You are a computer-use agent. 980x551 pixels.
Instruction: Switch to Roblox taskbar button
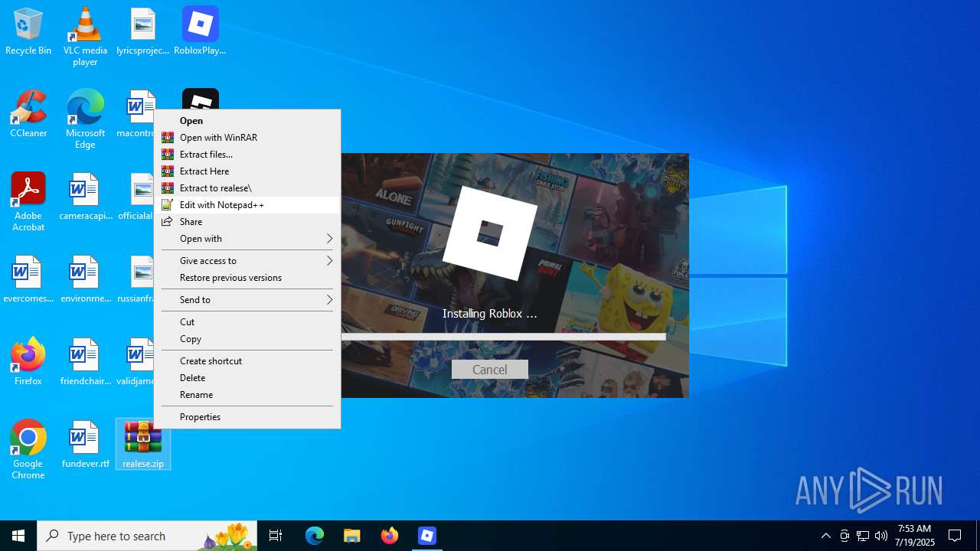click(427, 536)
